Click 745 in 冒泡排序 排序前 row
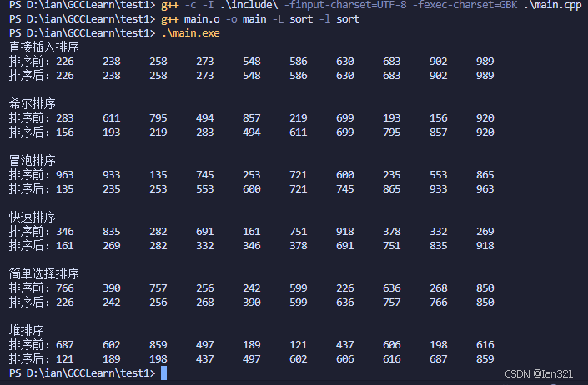Viewport: 588px width, 385px height. (x=204, y=175)
